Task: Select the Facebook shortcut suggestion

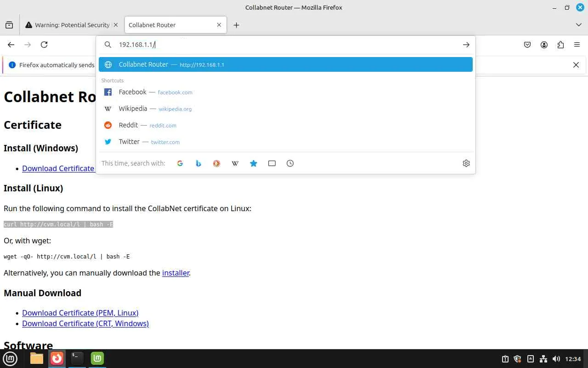Action: click(286, 92)
